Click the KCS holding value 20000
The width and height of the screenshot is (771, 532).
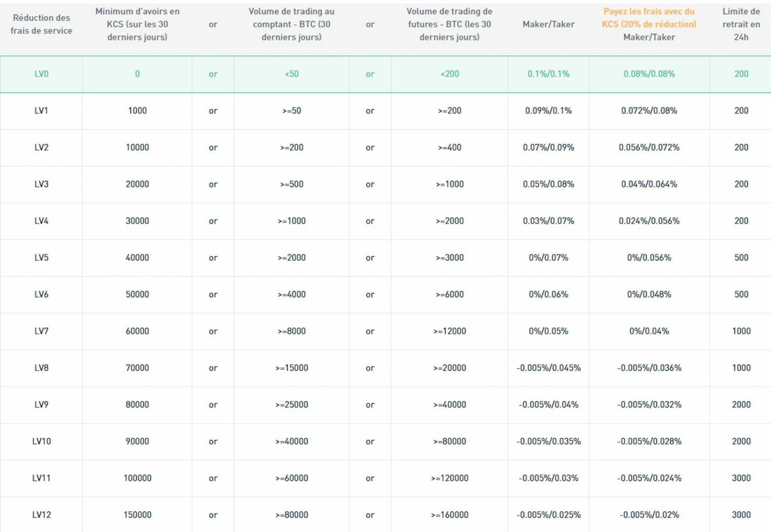point(137,184)
